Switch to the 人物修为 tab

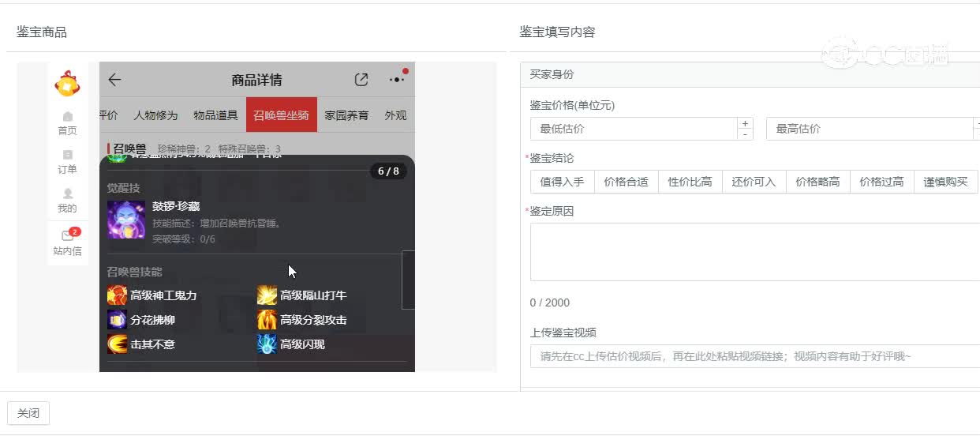155,115
